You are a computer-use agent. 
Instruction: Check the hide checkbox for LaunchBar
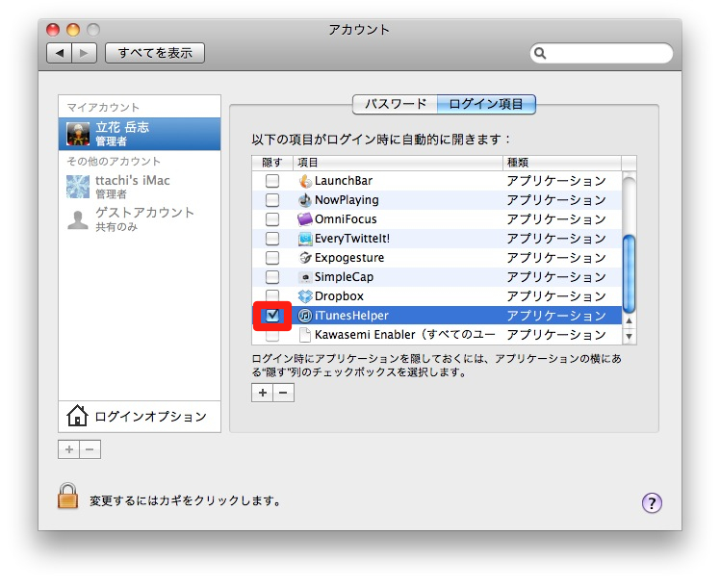pos(272,181)
